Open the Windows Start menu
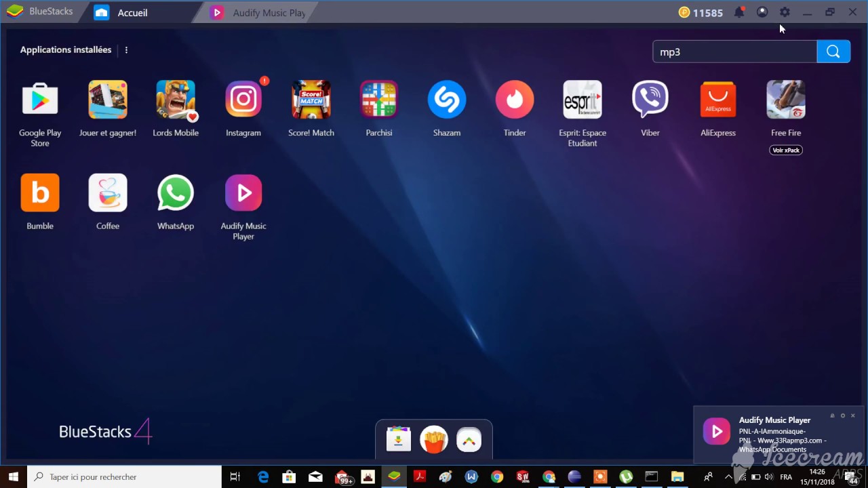 coord(14,476)
